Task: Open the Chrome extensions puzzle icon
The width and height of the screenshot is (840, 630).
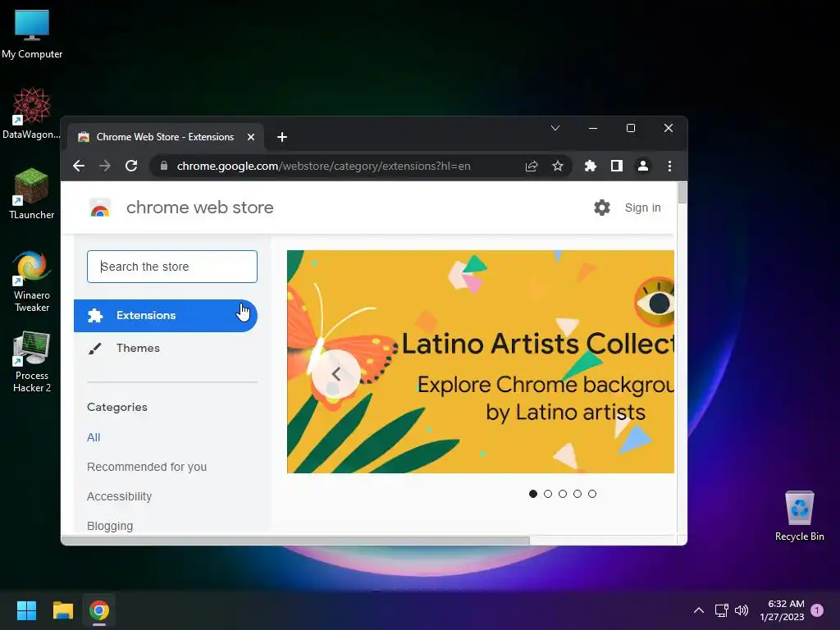Action: pyautogui.click(x=591, y=166)
